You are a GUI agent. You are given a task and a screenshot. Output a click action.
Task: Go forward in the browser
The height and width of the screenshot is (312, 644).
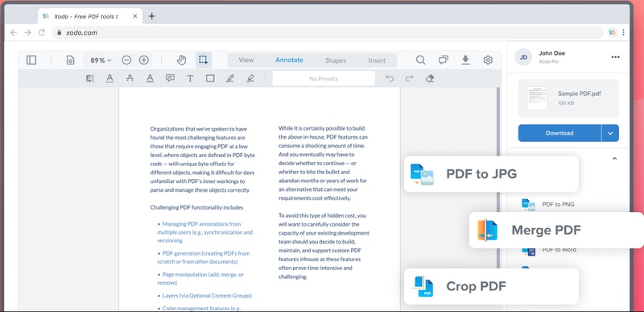pyautogui.click(x=27, y=32)
